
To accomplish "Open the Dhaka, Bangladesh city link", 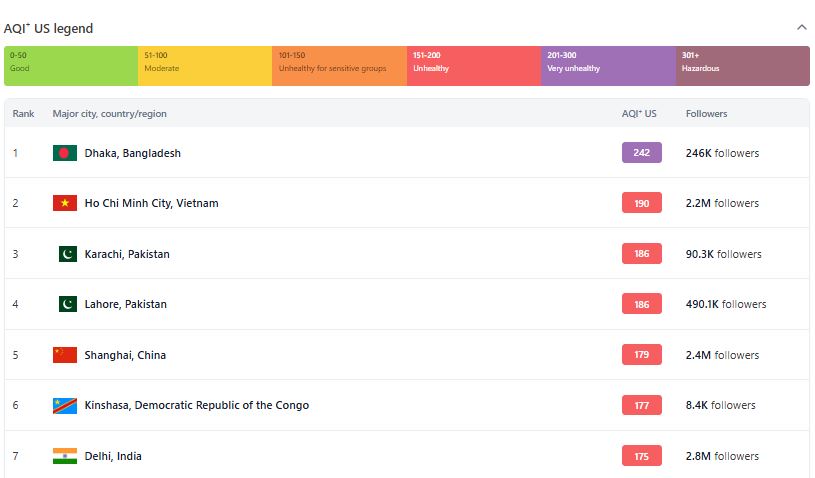I will [x=133, y=153].
